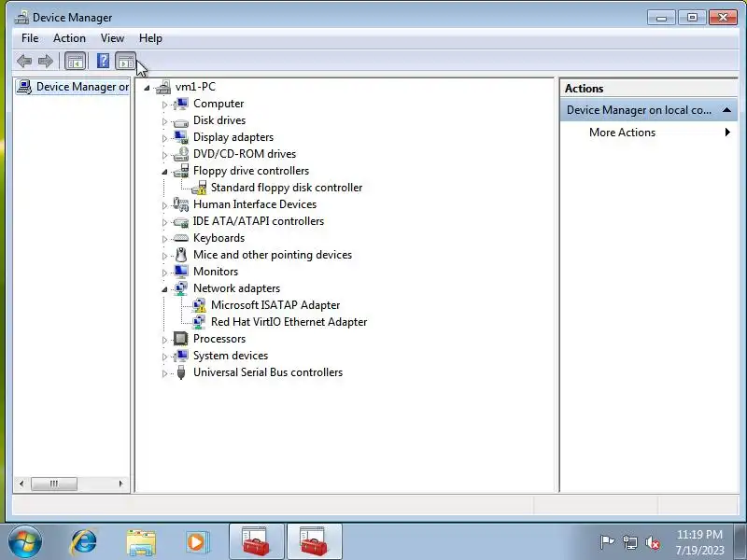Screen dimensions: 747x560
Task: Select the Red Hat VirtIO Ethernet Adapter label
Action: [289, 322]
